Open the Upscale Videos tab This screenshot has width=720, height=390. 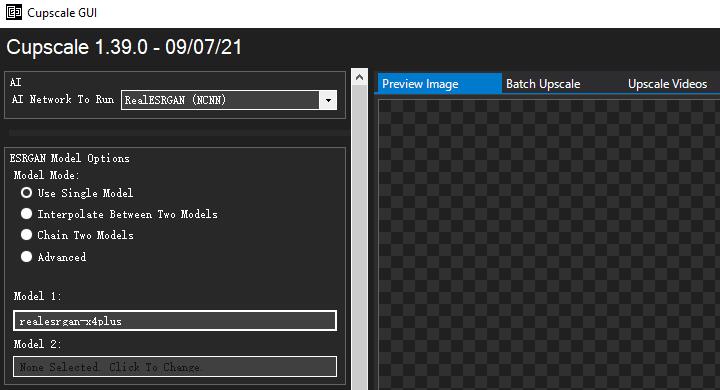(667, 84)
